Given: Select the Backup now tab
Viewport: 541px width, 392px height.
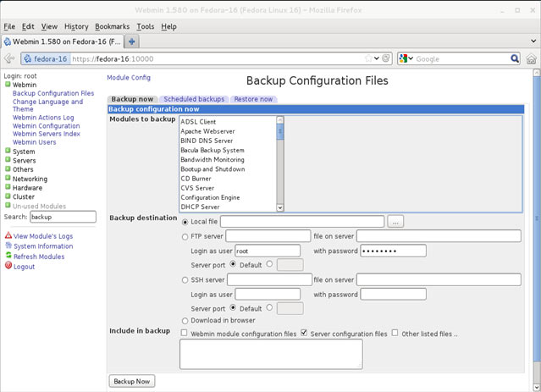Looking at the screenshot, I should (x=132, y=99).
